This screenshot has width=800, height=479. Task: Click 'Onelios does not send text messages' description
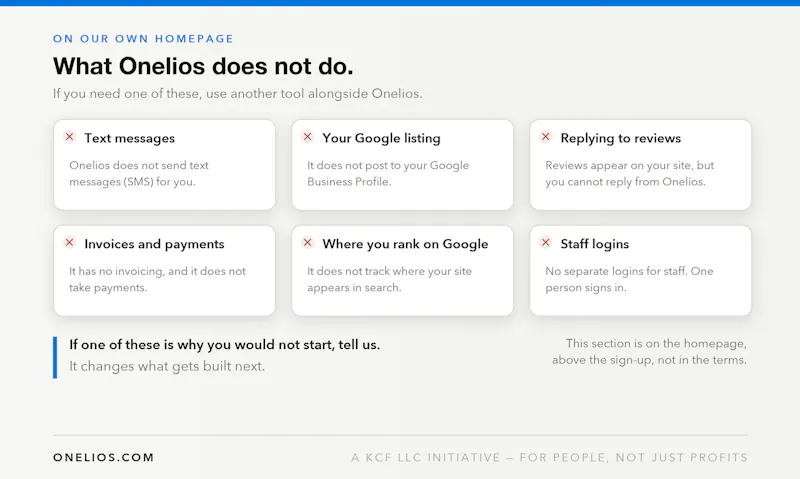(139, 173)
